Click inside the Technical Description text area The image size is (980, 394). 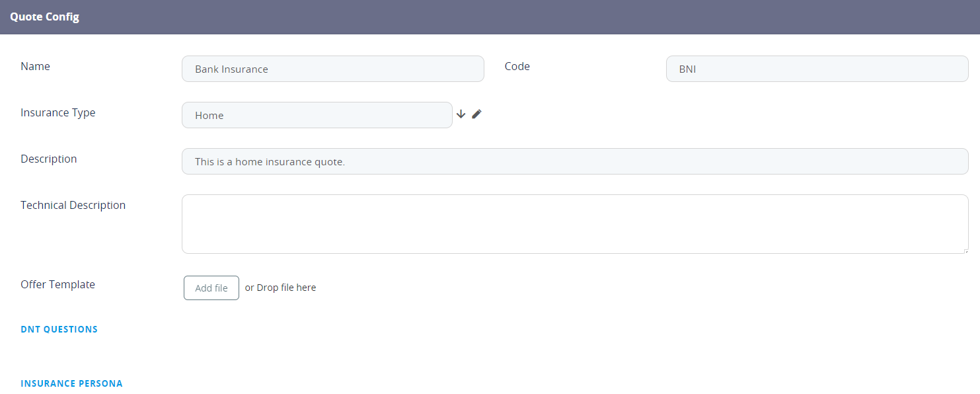pyautogui.click(x=574, y=223)
